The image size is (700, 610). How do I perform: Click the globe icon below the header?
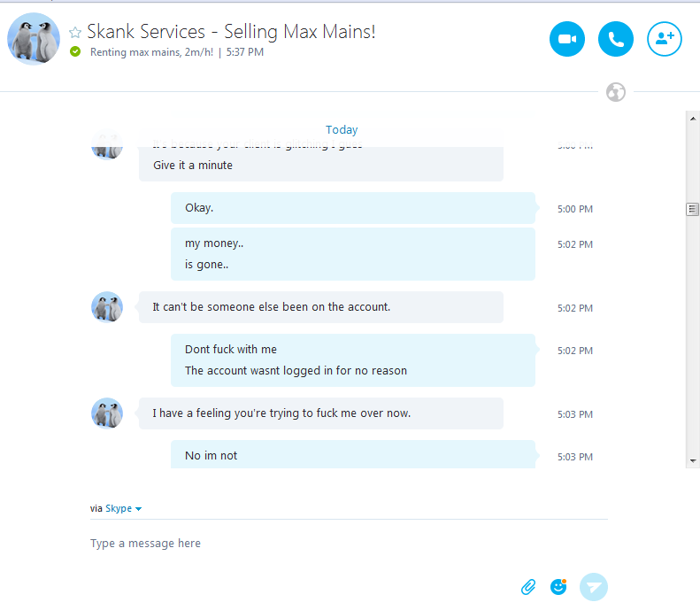pos(616,92)
